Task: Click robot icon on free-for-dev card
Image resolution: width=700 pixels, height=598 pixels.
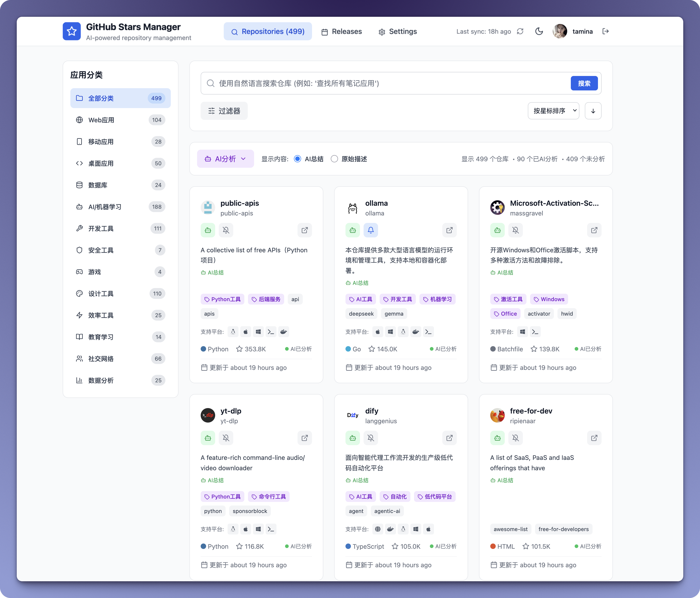Action: click(497, 438)
